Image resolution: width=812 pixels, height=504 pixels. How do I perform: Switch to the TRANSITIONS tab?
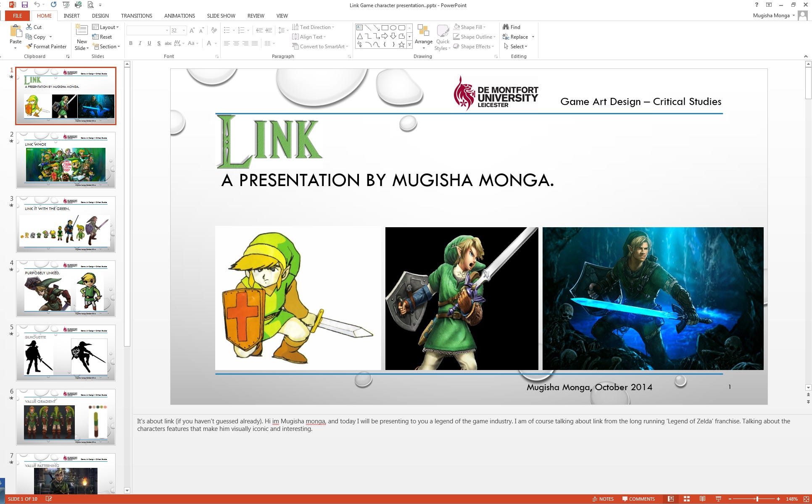point(137,16)
